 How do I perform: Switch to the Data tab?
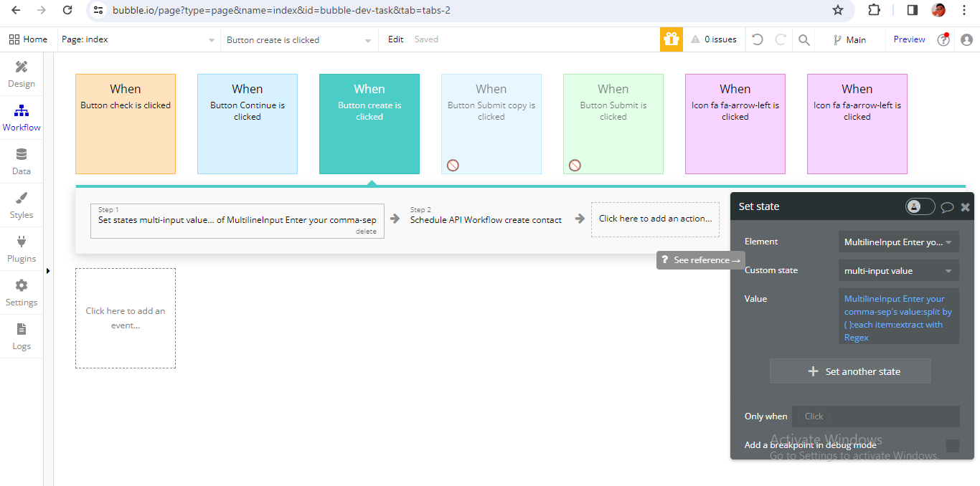coord(22,162)
